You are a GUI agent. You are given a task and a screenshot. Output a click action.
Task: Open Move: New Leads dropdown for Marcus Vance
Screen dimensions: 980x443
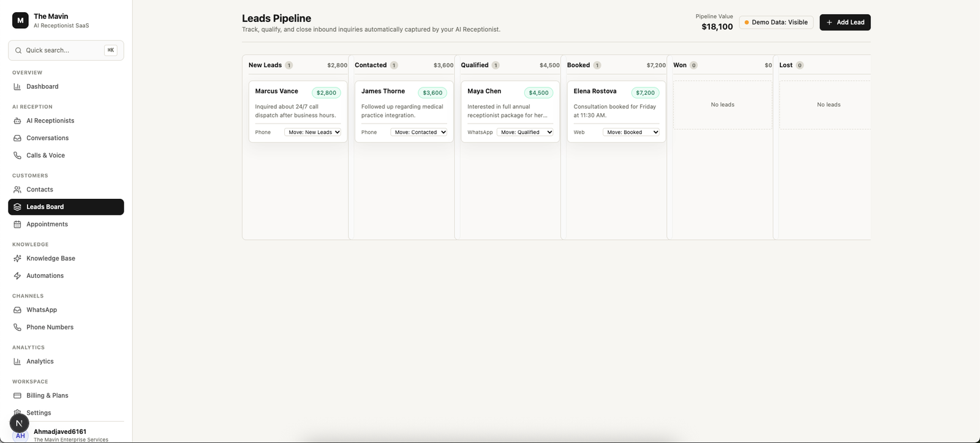[312, 132]
